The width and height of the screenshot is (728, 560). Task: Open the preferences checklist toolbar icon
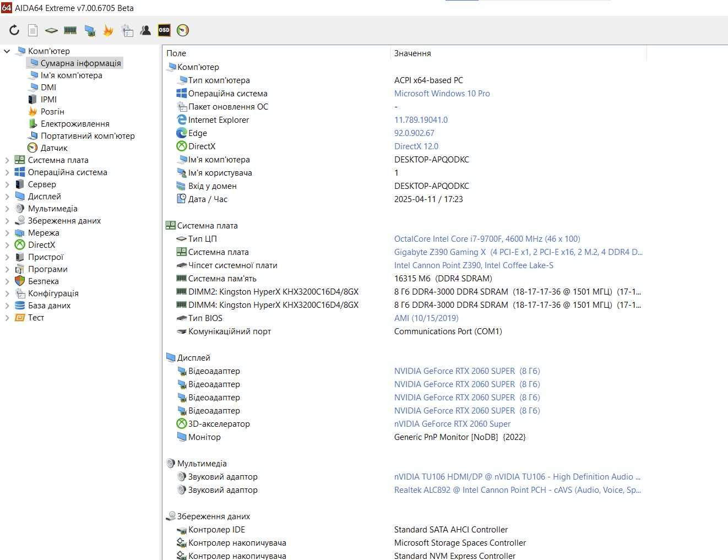127,30
